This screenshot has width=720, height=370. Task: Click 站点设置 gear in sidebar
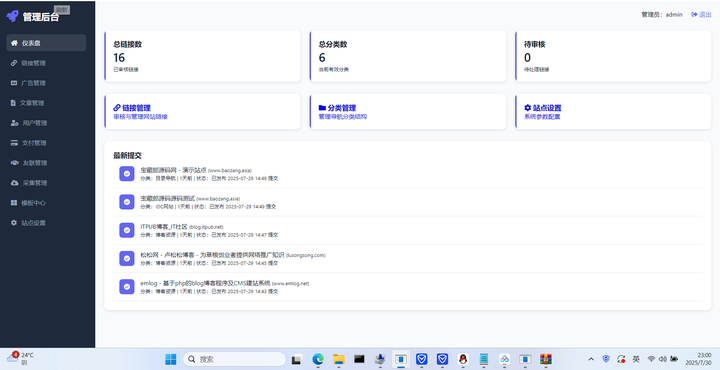pyautogui.click(x=46, y=223)
